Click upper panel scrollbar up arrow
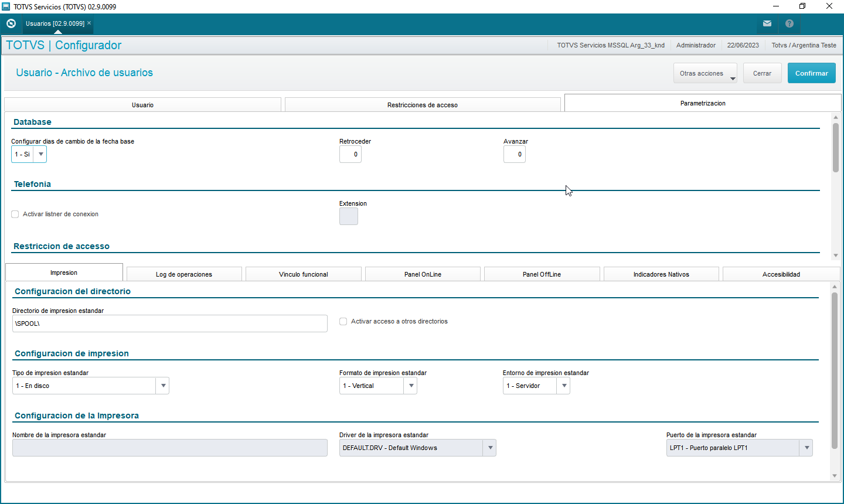The image size is (844, 504). pos(836,117)
